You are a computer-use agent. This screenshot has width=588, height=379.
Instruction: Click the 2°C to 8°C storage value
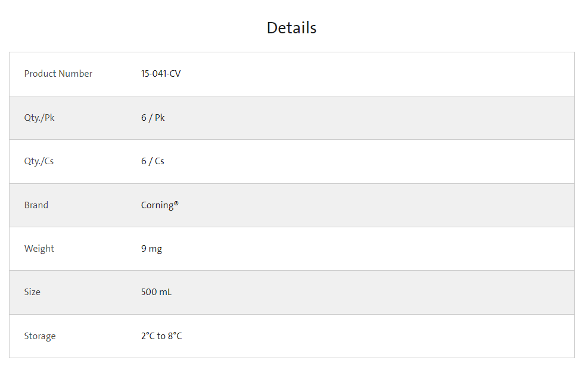(161, 336)
